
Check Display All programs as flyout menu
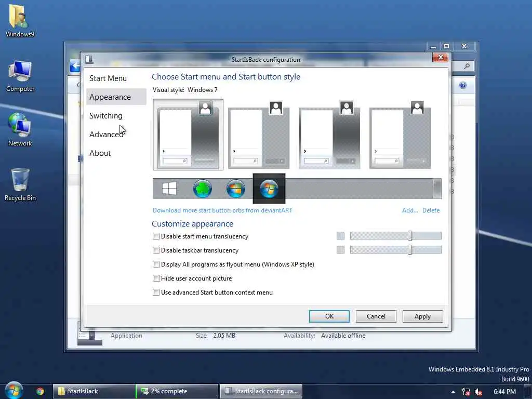tap(156, 264)
